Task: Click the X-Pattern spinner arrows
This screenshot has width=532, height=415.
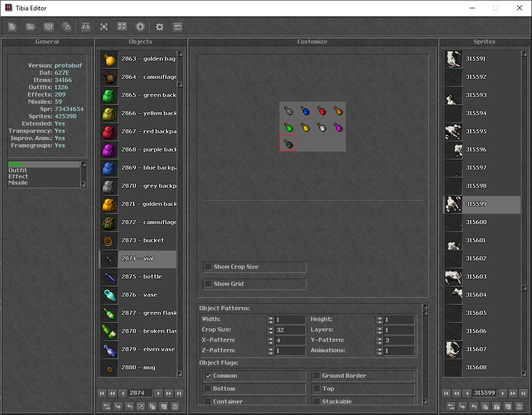Action: pos(271,340)
